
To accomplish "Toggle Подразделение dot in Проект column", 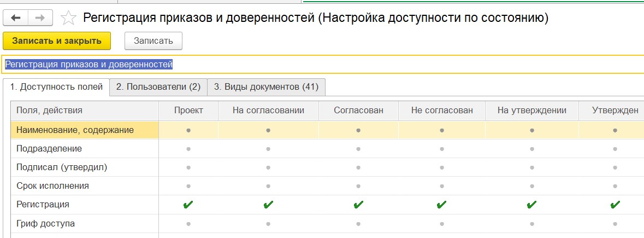I will 188,149.
